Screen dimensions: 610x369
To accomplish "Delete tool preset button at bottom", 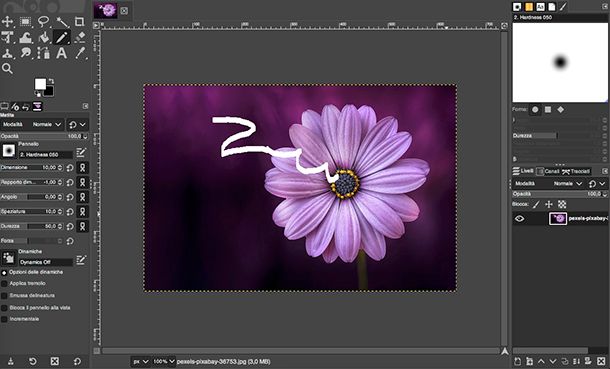I will (x=55, y=361).
